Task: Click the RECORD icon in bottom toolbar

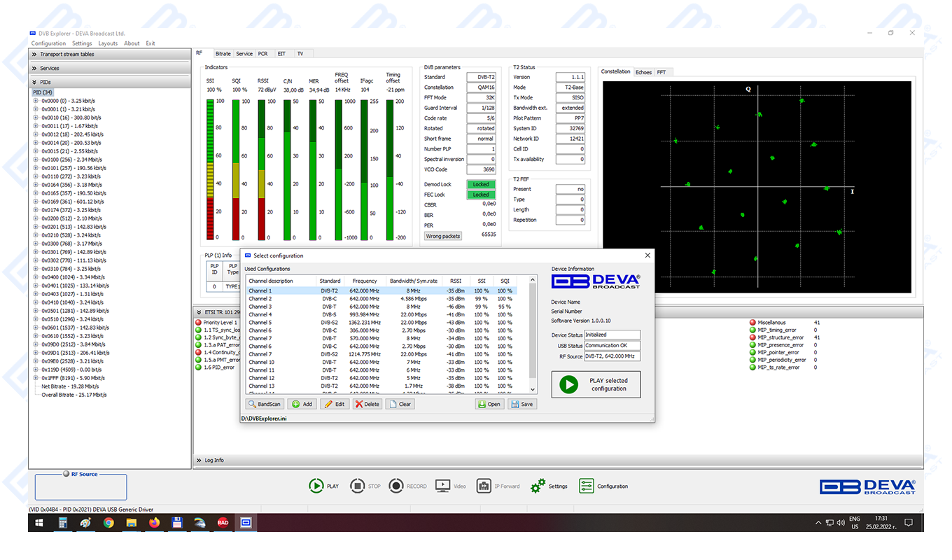Action: pyautogui.click(x=396, y=486)
